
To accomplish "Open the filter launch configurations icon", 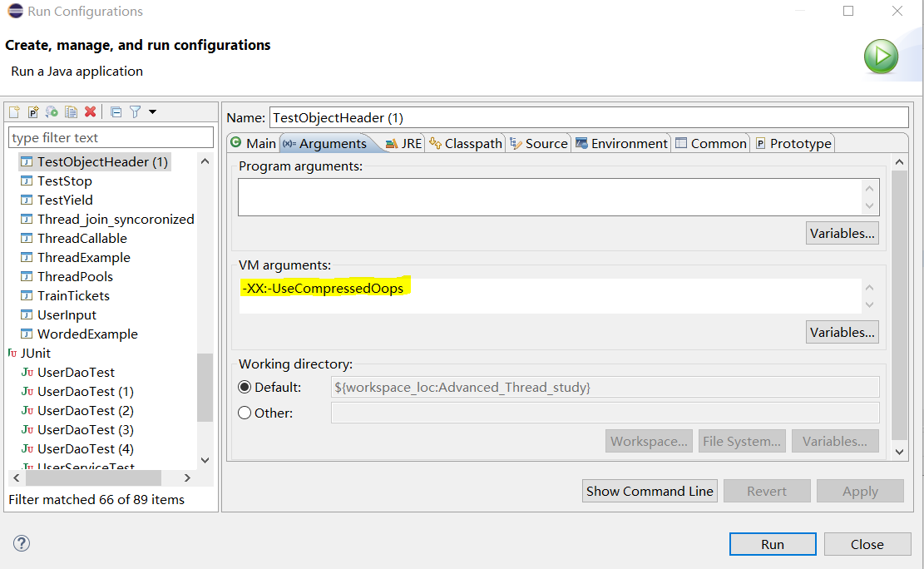I will 135,111.
